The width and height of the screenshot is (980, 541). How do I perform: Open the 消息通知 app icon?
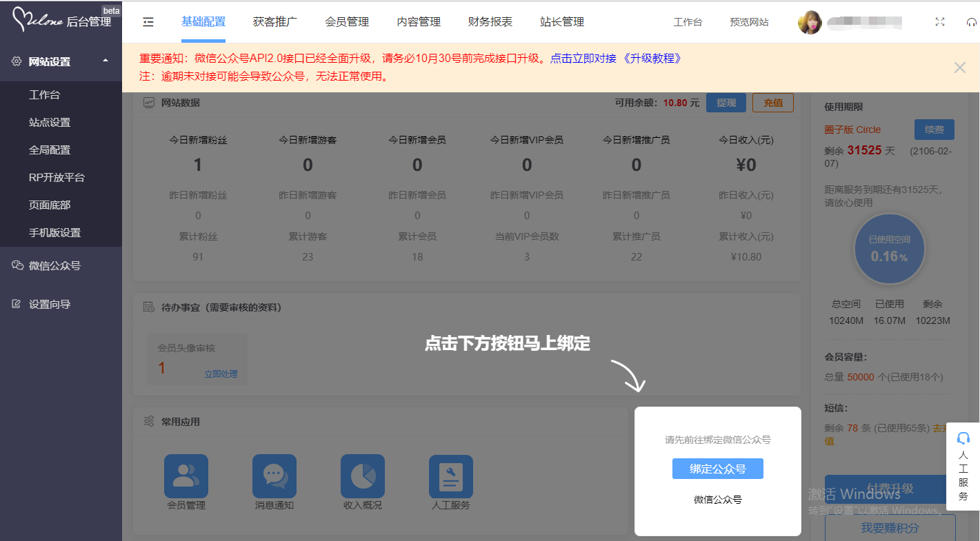pyautogui.click(x=274, y=476)
